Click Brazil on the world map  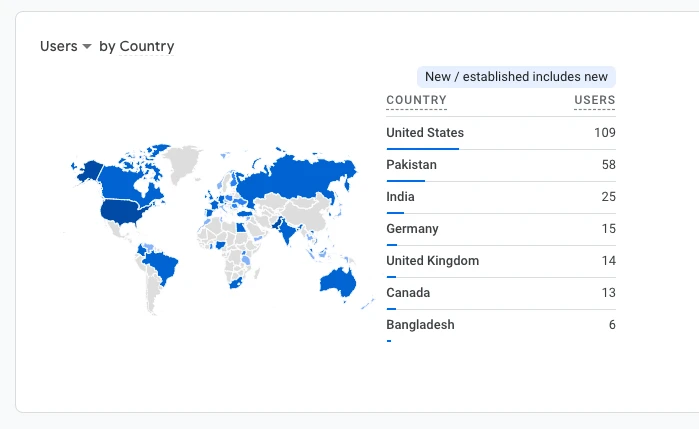160,264
